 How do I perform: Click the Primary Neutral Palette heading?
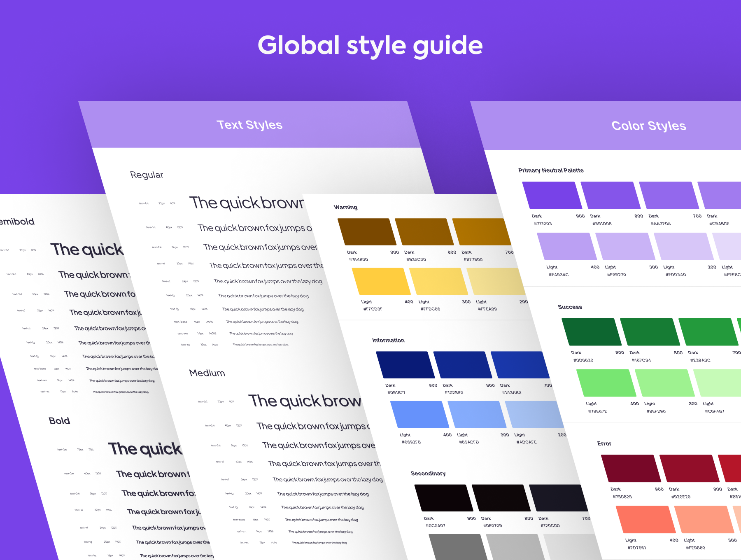(551, 170)
